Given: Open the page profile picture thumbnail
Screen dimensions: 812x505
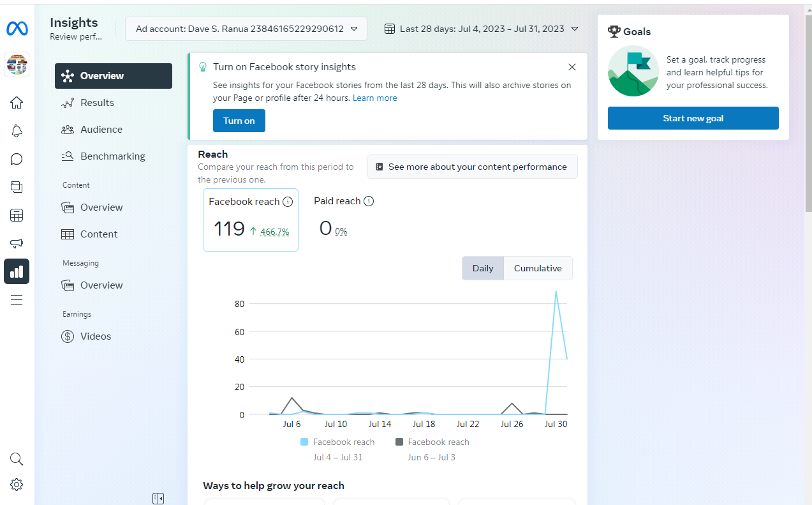Looking at the screenshot, I should click(17, 64).
